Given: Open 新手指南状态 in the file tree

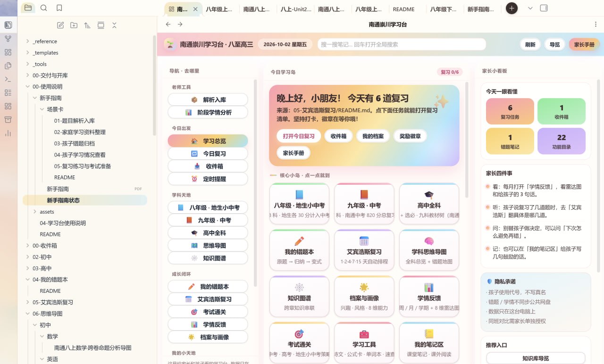Looking at the screenshot, I should point(85,200).
